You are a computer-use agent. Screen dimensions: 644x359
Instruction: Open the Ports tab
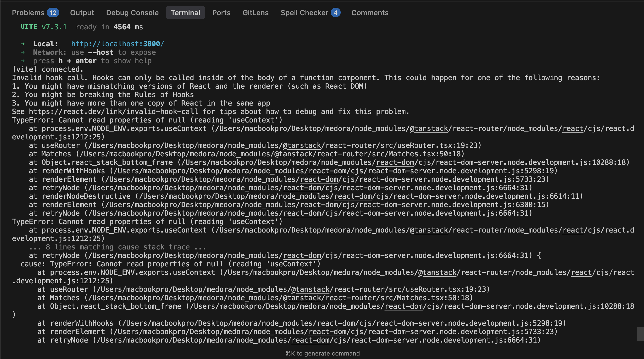[x=221, y=12]
